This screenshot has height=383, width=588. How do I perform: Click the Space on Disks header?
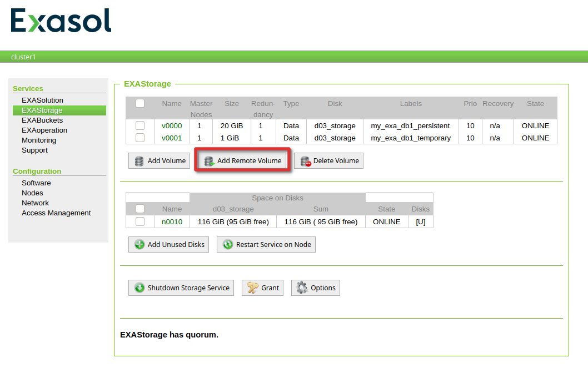[277, 198]
